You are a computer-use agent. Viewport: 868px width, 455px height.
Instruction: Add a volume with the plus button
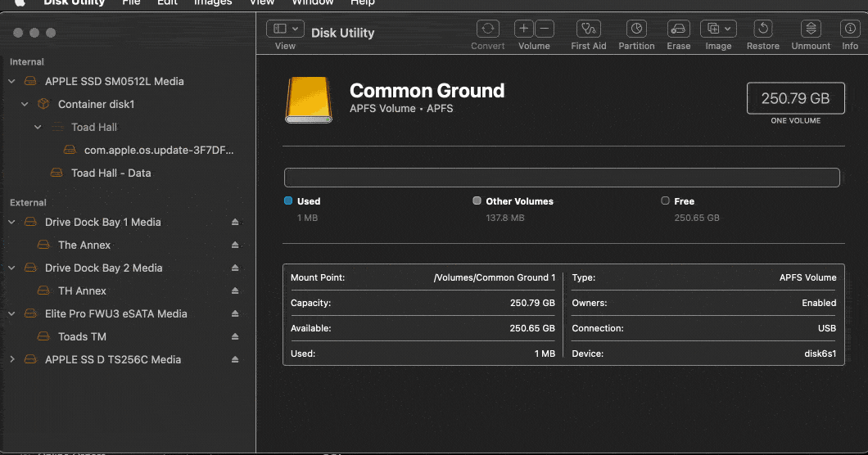click(x=524, y=29)
